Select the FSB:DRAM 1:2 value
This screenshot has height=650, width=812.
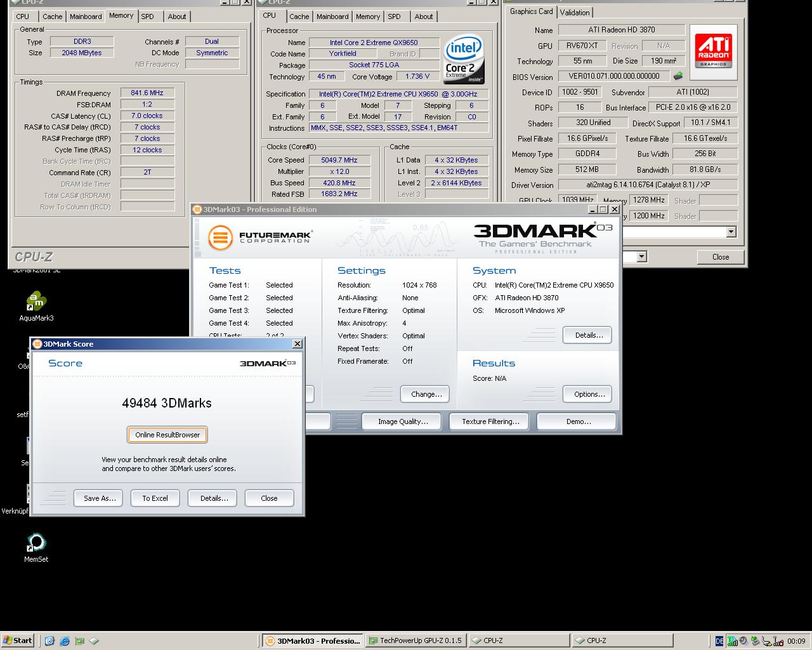tap(147, 104)
